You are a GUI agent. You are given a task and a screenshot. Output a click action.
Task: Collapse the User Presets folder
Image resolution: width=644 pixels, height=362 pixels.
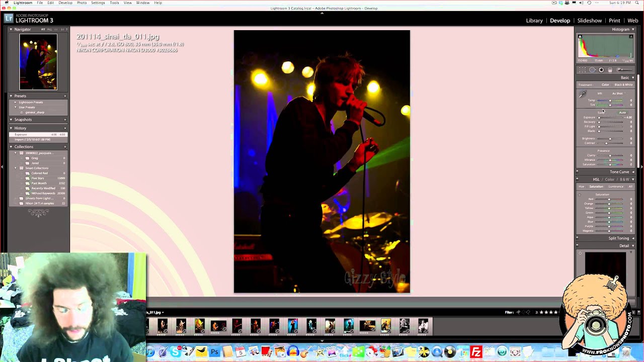(15, 107)
